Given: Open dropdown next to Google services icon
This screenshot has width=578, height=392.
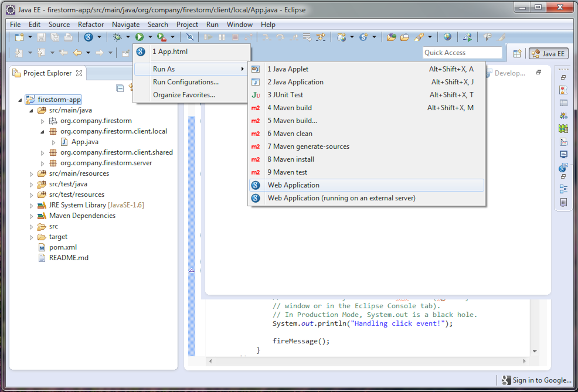Looking at the screenshot, I should click(99, 37).
